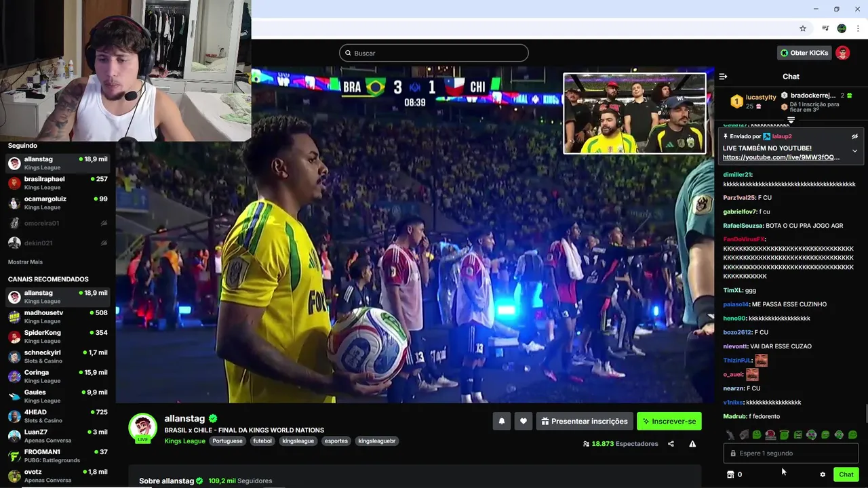The height and width of the screenshot is (488, 868).
Task: Collapse the chat panel with arrow icon
Action: 723,77
